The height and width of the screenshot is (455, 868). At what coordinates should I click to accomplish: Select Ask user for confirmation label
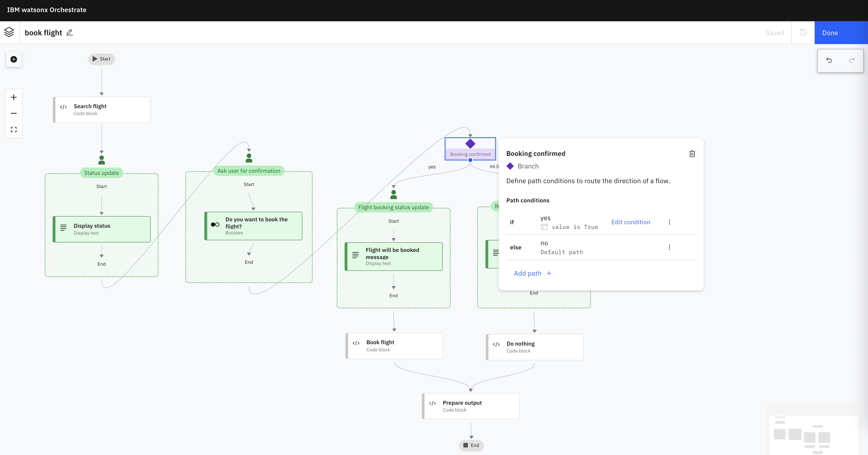click(249, 171)
